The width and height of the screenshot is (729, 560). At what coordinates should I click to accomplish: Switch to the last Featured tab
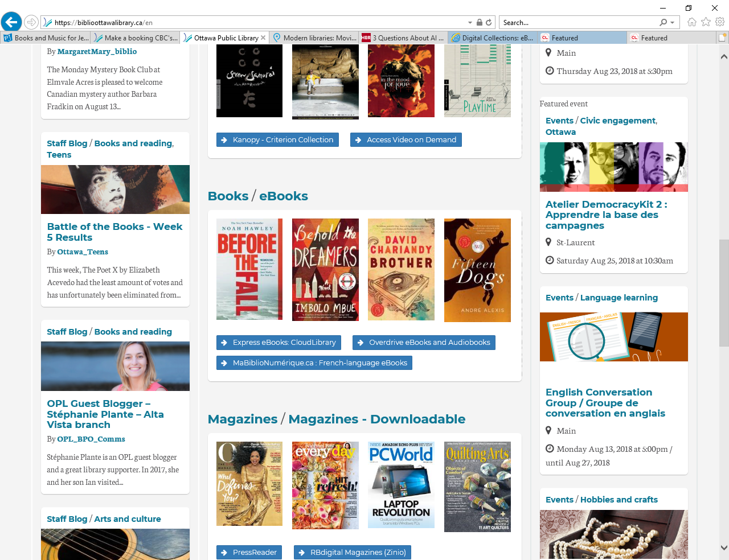click(x=671, y=38)
